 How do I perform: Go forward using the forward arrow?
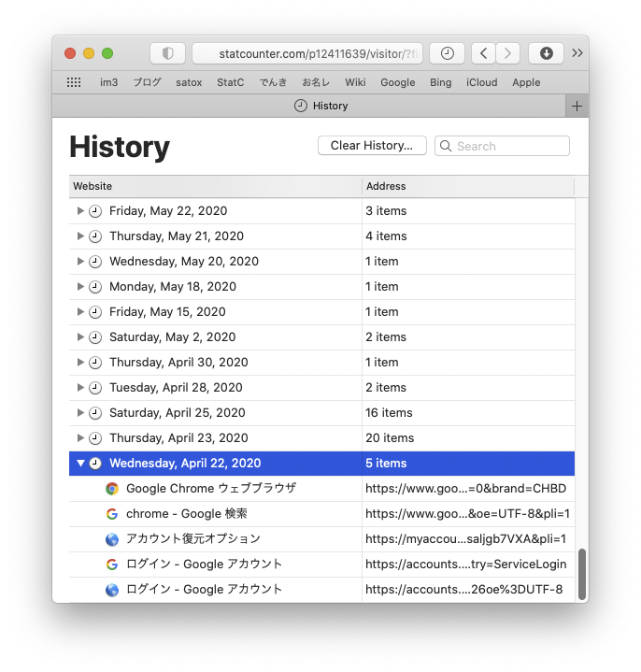[507, 53]
